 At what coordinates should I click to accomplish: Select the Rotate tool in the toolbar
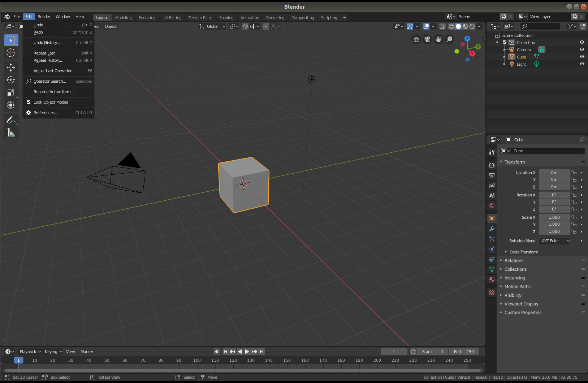click(11, 80)
